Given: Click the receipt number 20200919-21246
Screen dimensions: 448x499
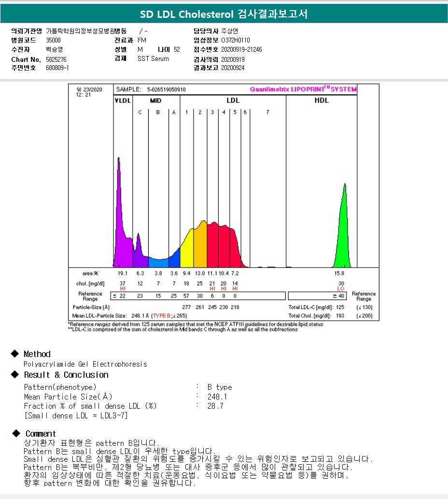Looking at the screenshot, I should (x=241, y=50).
